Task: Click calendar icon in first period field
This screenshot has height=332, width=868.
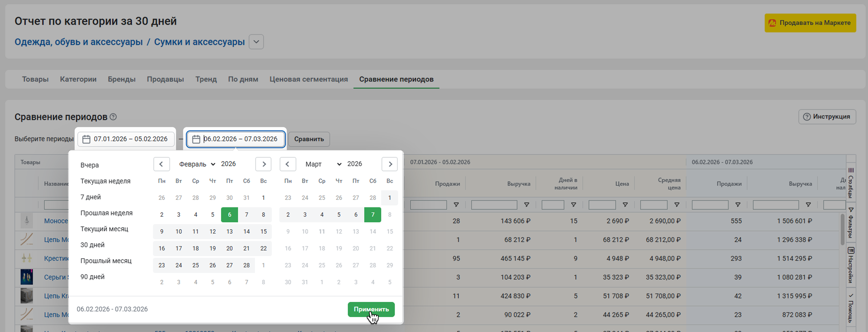Action: pyautogui.click(x=86, y=139)
